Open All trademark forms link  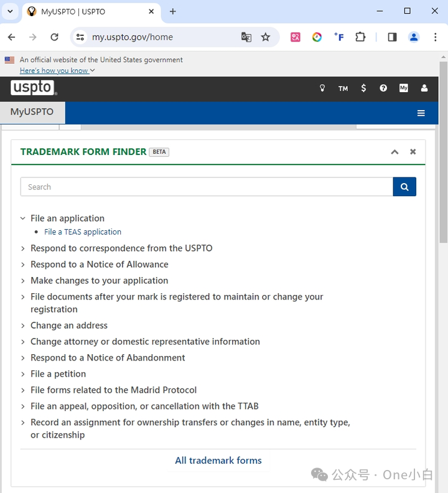tap(218, 461)
